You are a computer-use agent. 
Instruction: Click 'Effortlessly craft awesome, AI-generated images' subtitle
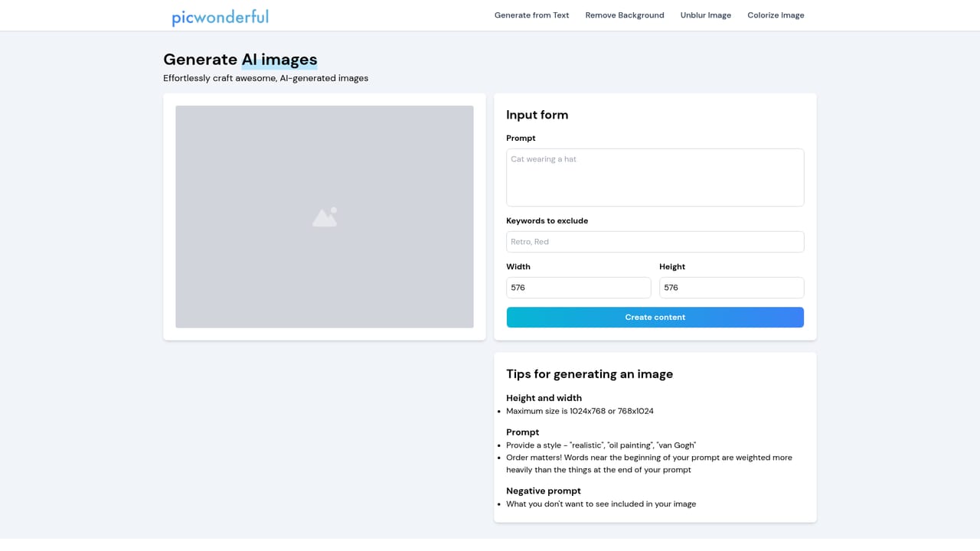click(x=266, y=78)
